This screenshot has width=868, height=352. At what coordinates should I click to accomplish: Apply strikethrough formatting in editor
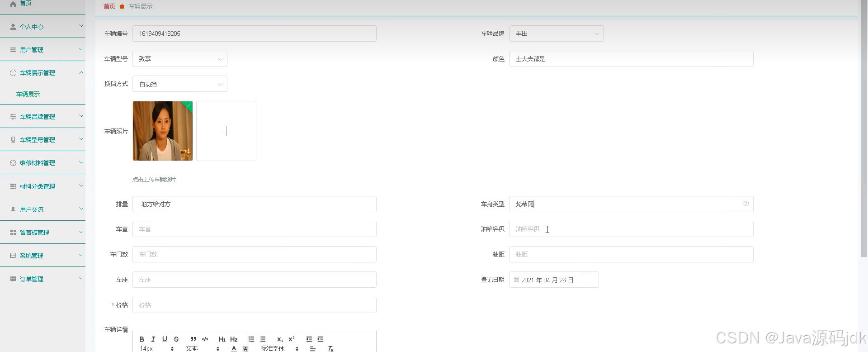pyautogui.click(x=176, y=339)
